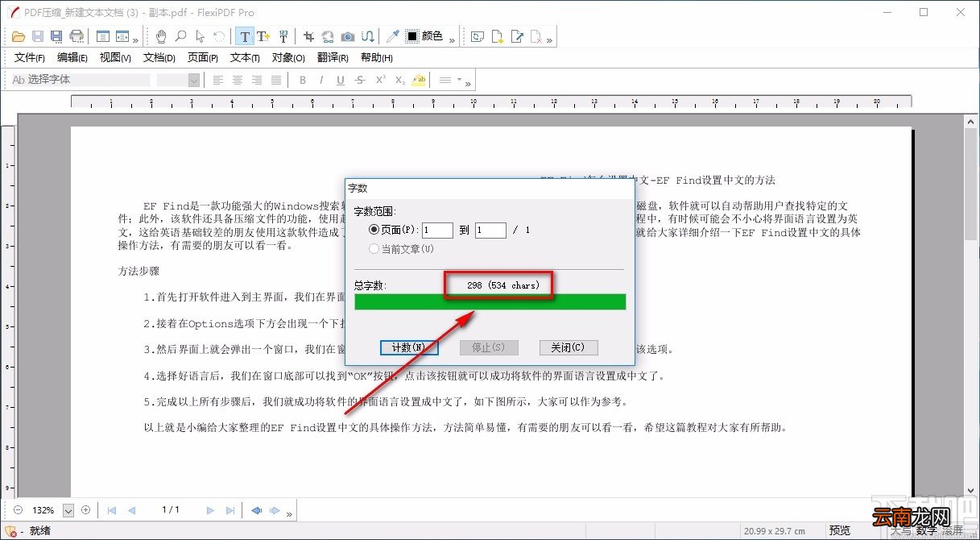Select the Hand pan tool
980x540 pixels.
tap(161, 36)
